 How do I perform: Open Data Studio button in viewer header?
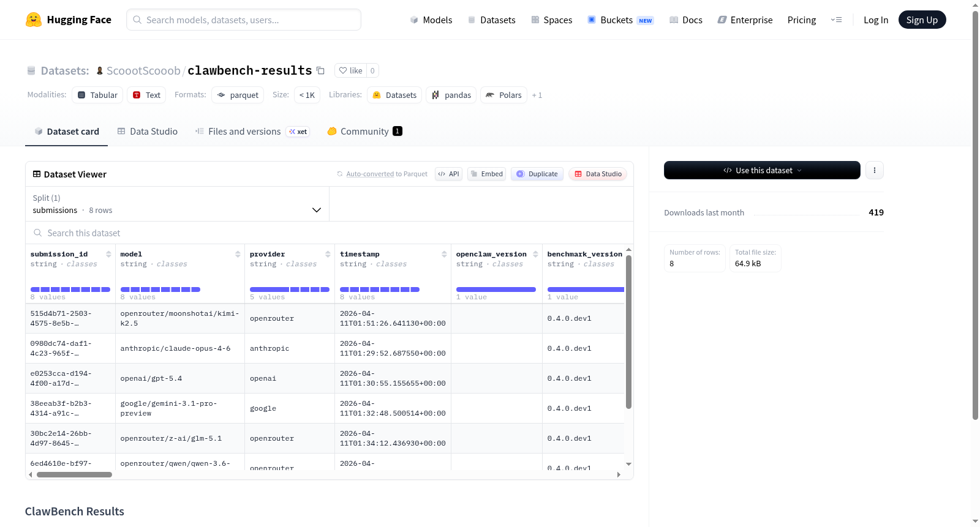coord(598,174)
